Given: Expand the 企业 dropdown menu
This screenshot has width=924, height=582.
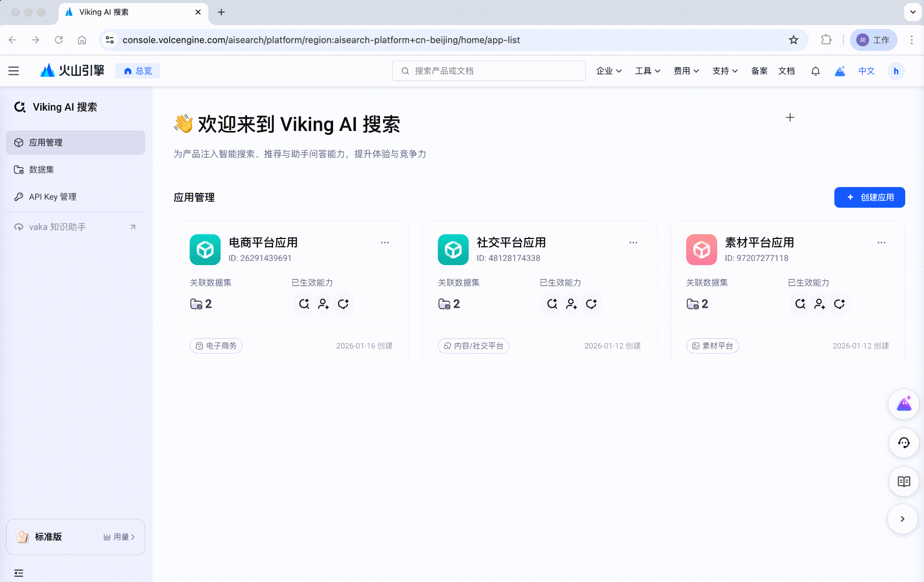Looking at the screenshot, I should pyautogui.click(x=609, y=71).
